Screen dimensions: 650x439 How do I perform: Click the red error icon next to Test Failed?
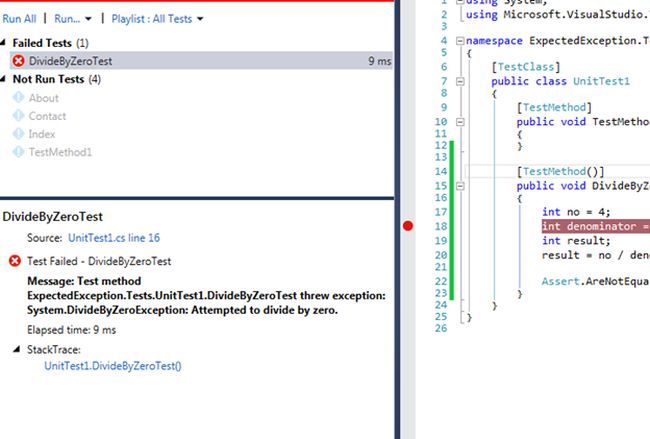[15, 261]
